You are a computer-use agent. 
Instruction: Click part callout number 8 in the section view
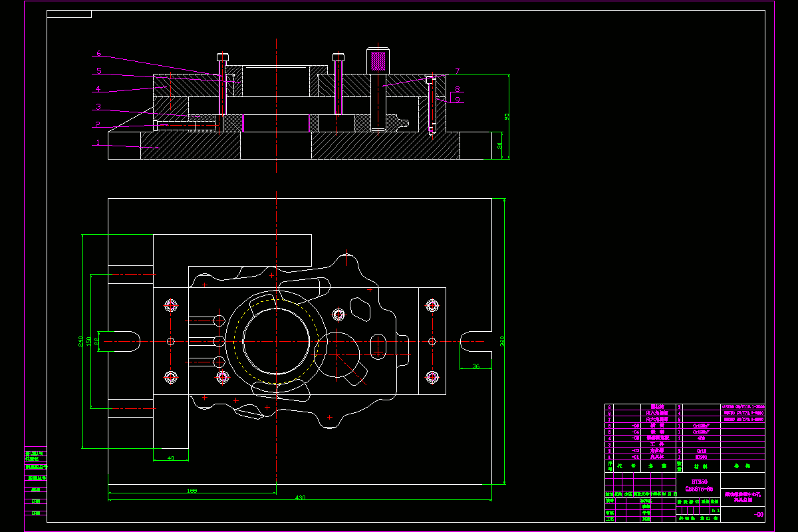(x=458, y=88)
